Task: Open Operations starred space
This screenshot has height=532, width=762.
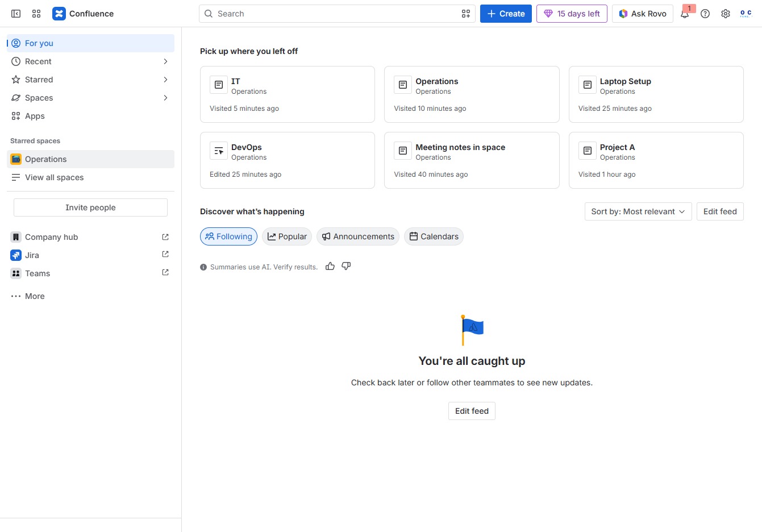Action: pos(91,159)
